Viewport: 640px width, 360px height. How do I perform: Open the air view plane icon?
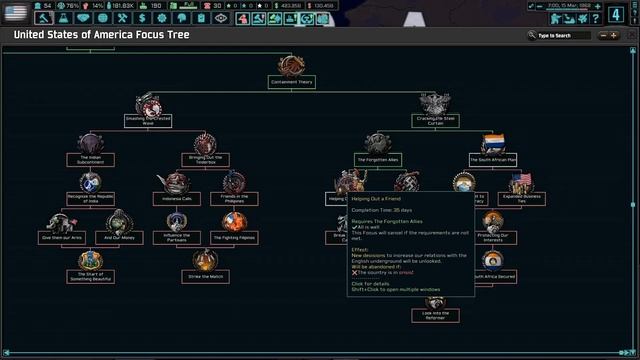pyautogui.click(x=582, y=18)
